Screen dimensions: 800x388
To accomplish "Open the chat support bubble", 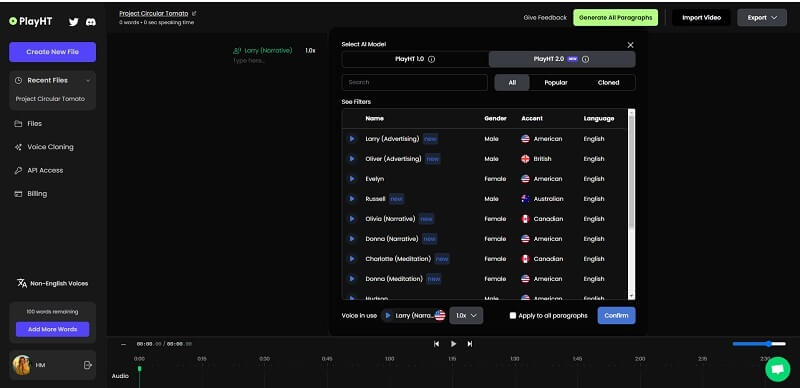I will pos(778,369).
